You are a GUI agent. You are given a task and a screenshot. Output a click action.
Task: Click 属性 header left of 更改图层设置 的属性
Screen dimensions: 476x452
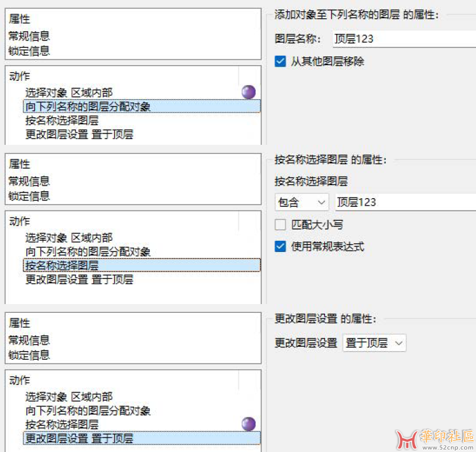click(x=19, y=323)
